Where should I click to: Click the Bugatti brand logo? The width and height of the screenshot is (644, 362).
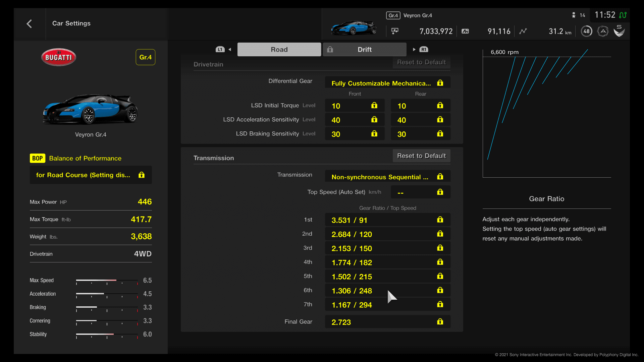[x=59, y=57]
